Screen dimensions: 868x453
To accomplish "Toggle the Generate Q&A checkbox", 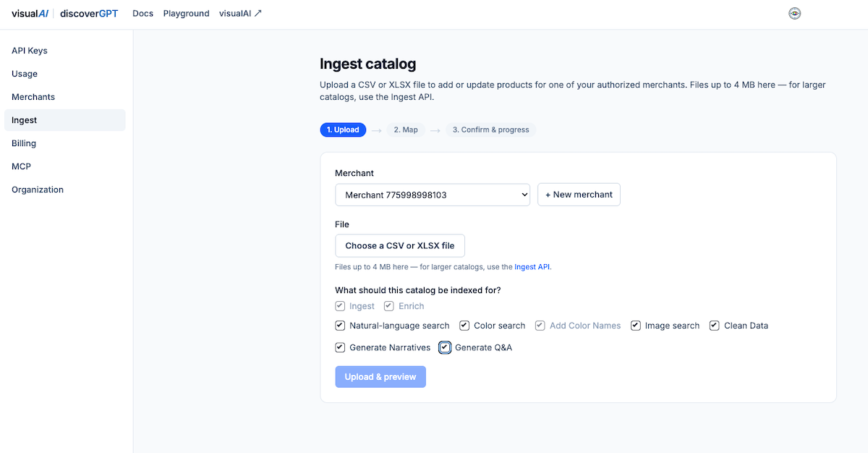I will pos(445,347).
